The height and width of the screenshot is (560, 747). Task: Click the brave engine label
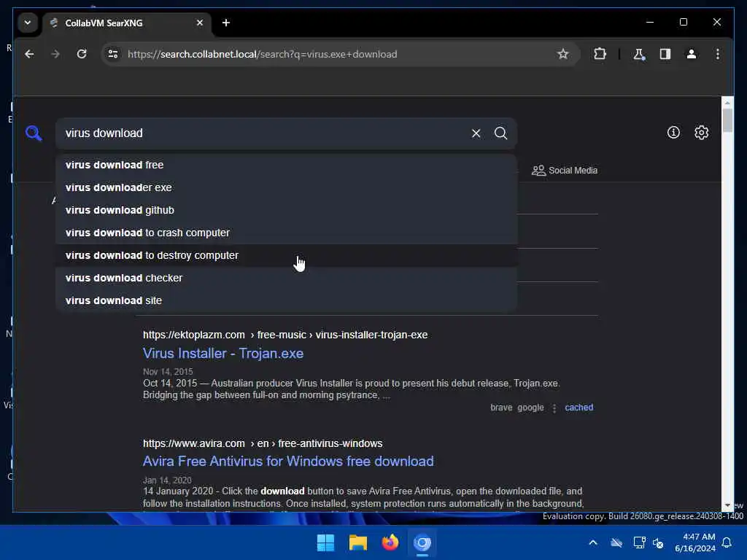[501, 408]
